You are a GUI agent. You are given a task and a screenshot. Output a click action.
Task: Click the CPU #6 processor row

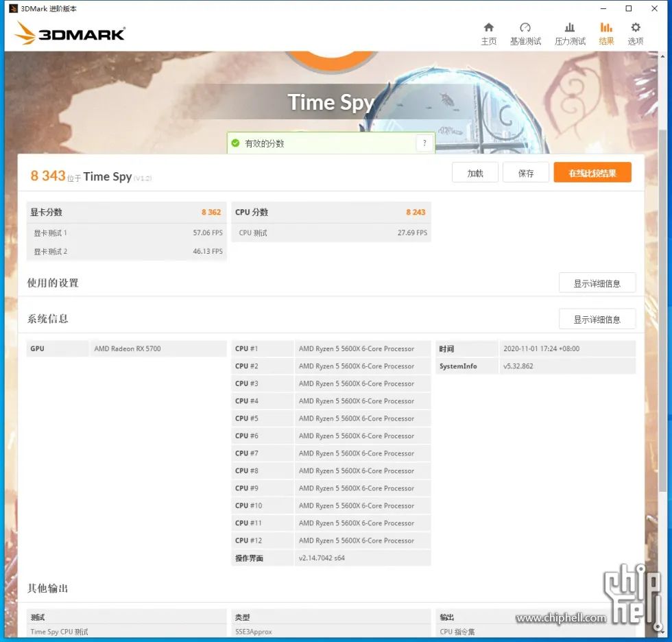coord(331,436)
